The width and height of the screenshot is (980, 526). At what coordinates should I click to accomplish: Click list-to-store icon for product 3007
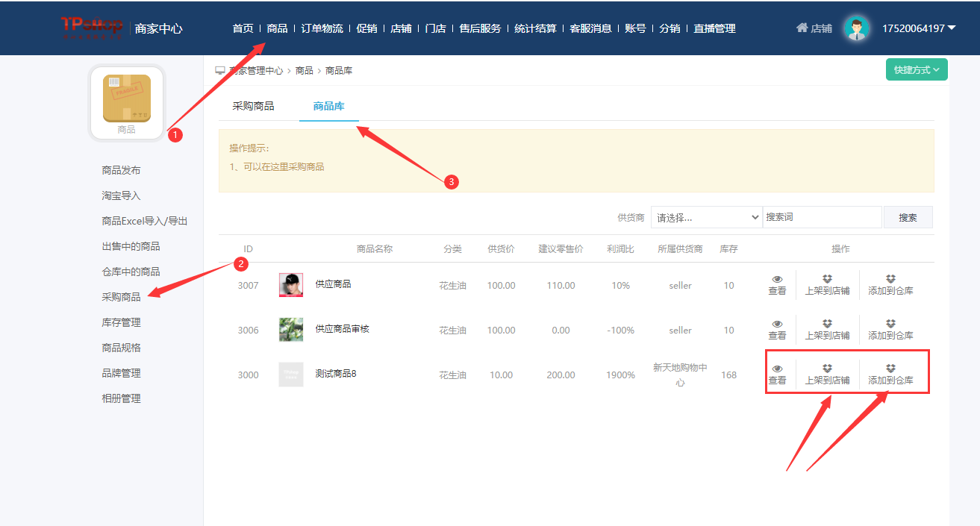[827, 279]
